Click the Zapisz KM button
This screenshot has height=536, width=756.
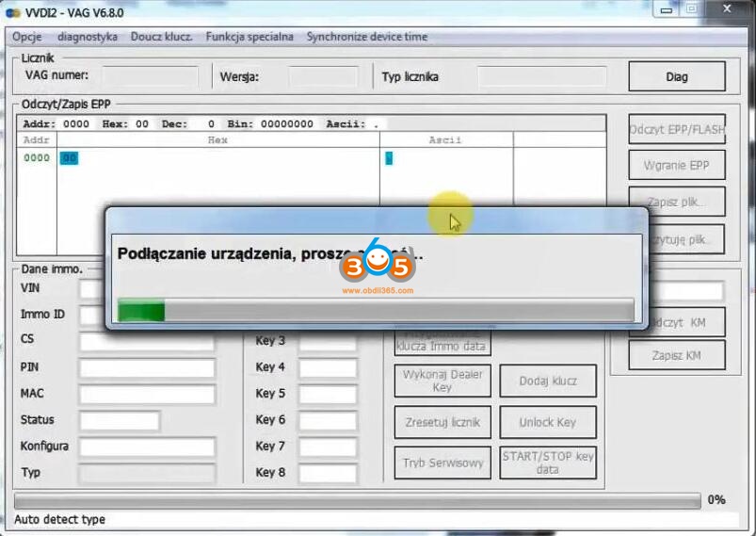click(677, 355)
